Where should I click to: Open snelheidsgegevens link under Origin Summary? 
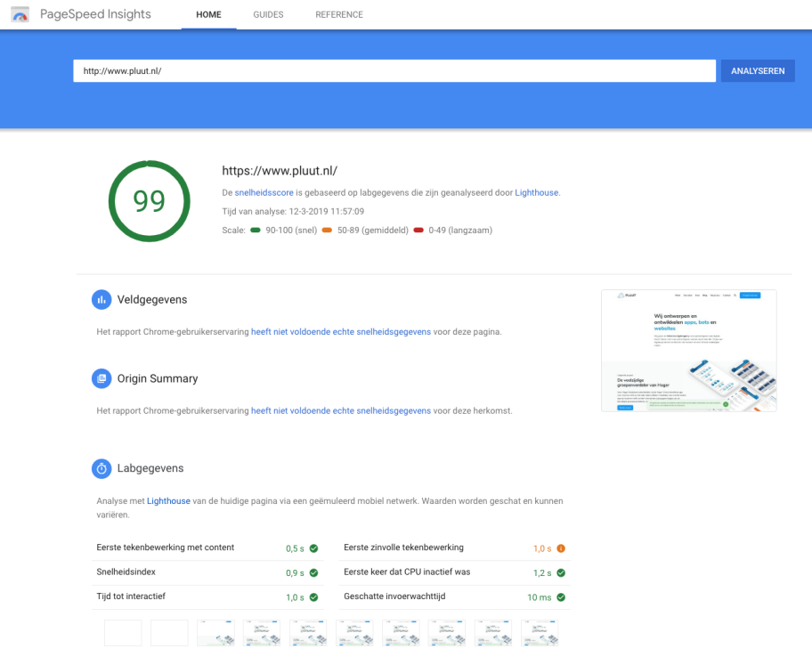pyautogui.click(x=341, y=410)
